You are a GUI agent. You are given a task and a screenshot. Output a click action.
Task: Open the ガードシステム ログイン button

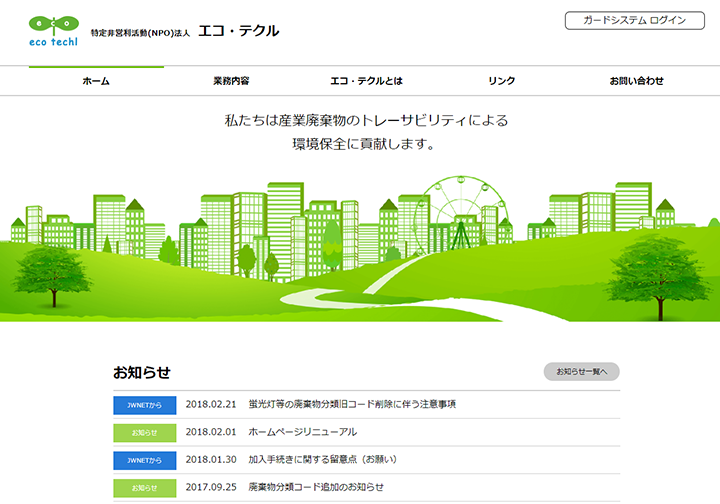635,21
